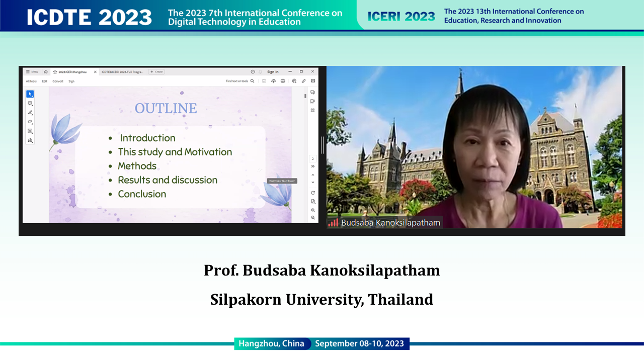This screenshot has height=362, width=644.
Task: Go to previous page using up chevron
Action: point(313,175)
